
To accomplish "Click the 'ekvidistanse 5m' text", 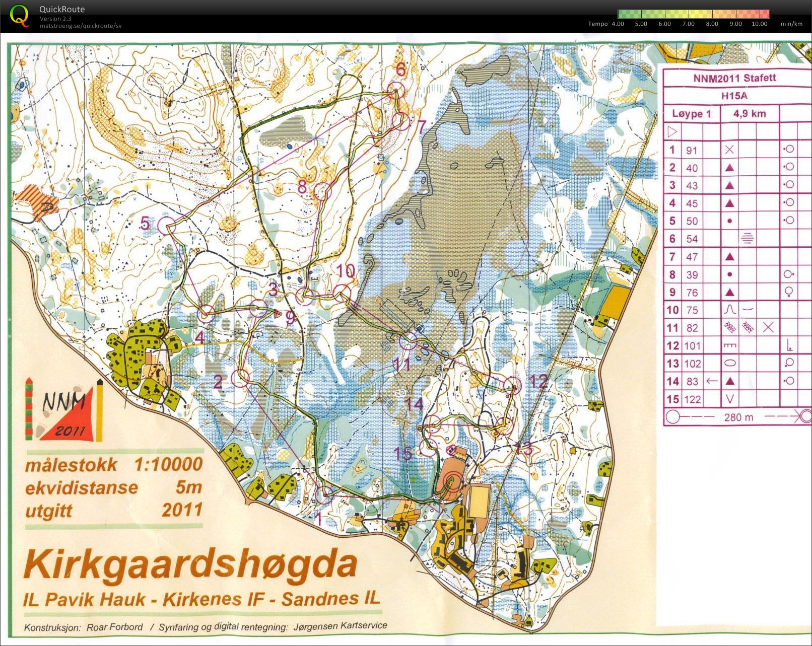I will click(114, 487).
